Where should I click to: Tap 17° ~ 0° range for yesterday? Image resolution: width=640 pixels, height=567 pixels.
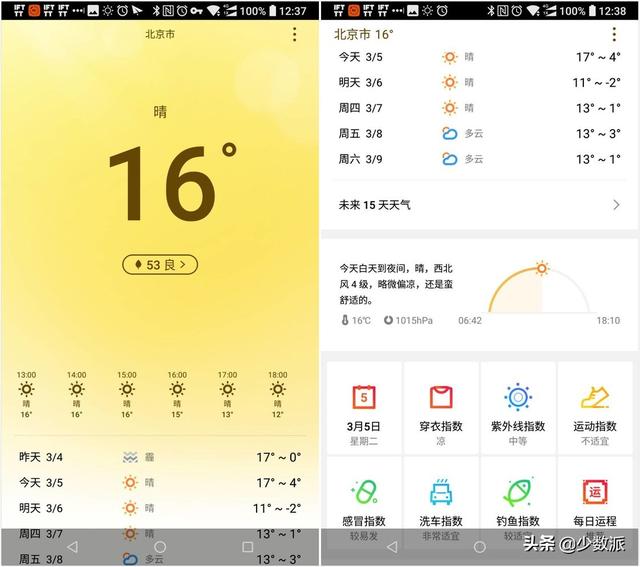coord(279,457)
